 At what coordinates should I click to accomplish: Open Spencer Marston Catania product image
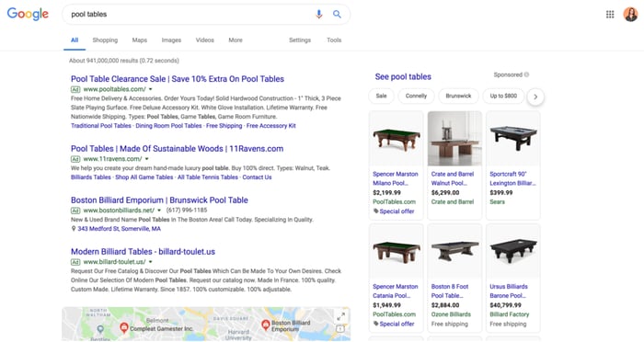[x=396, y=251]
